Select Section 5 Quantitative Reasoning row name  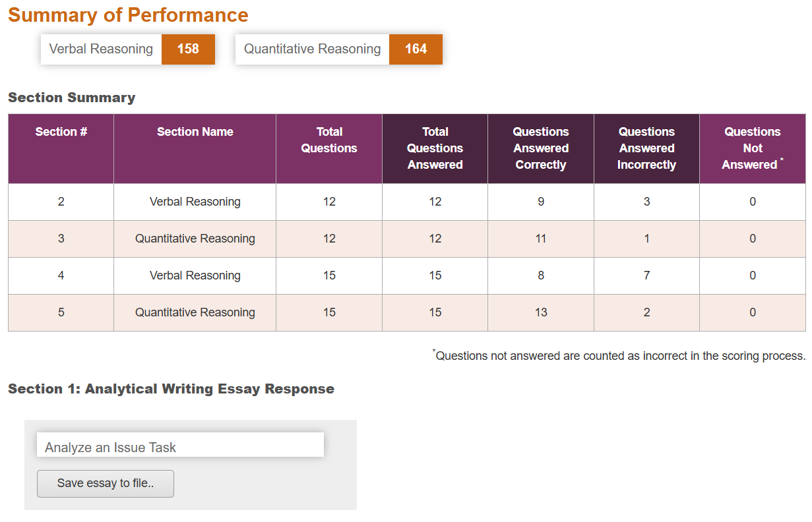click(x=195, y=312)
